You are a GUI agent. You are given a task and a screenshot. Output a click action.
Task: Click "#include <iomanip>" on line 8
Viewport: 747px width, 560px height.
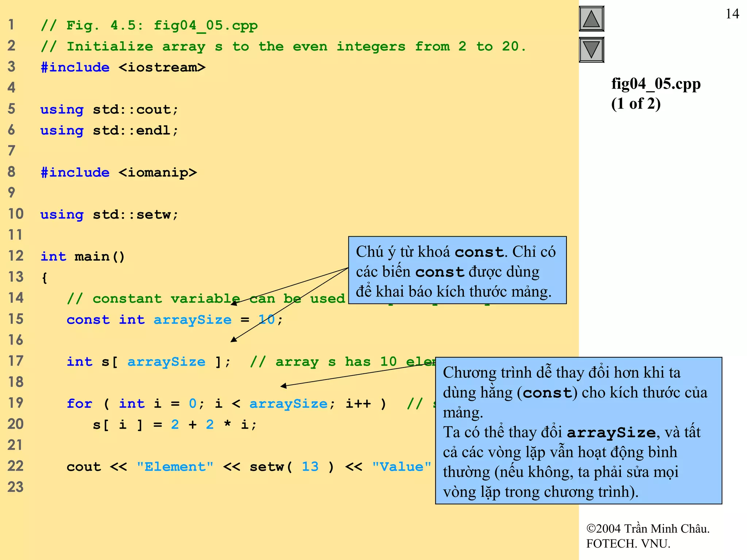click(119, 172)
